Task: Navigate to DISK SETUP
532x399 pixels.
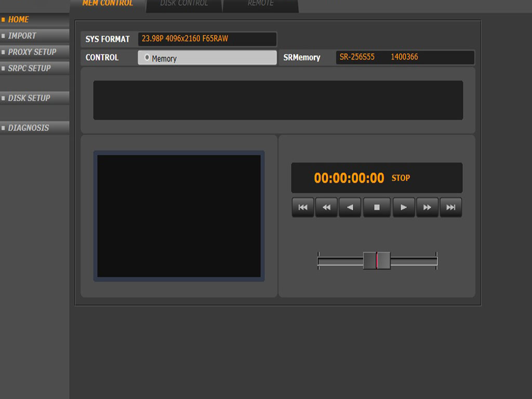Action: click(29, 98)
